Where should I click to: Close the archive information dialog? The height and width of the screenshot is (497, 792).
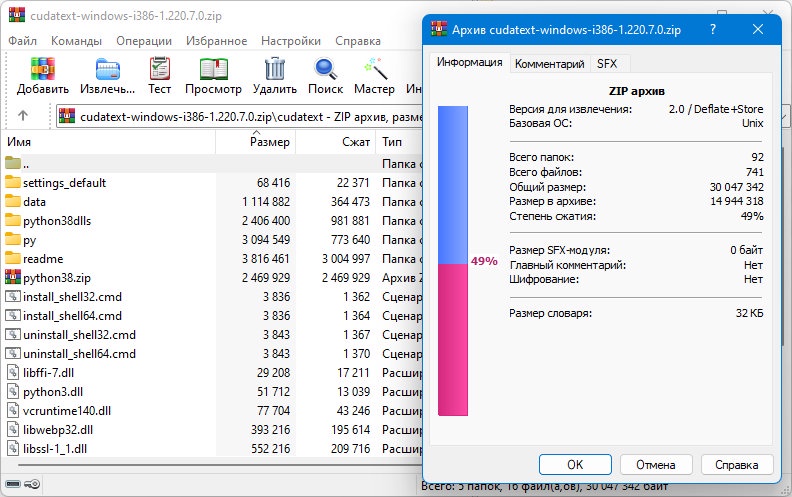pyautogui.click(x=758, y=29)
